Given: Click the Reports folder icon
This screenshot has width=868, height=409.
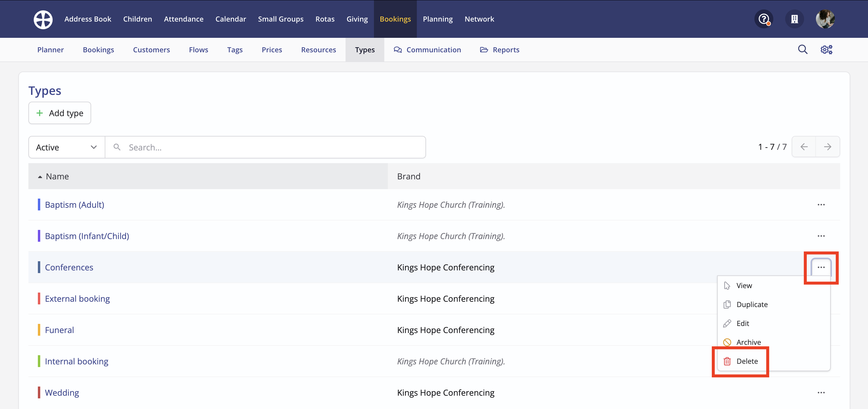Looking at the screenshot, I should click(484, 49).
